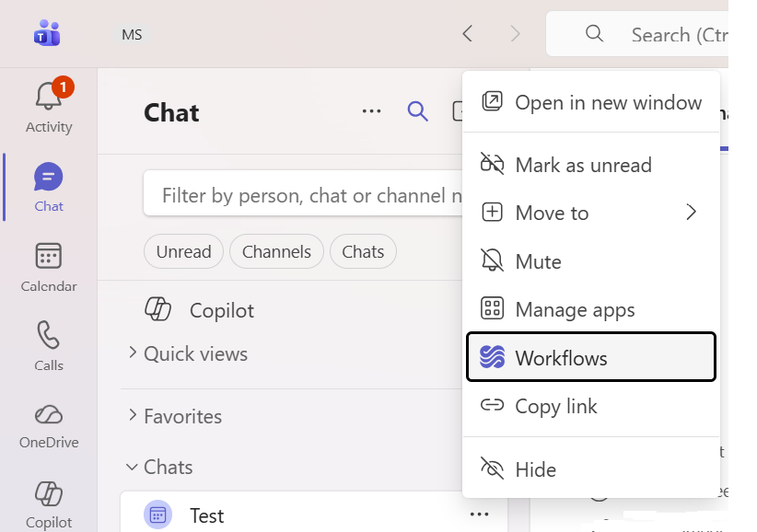Choose Mark as unread in the menu
757x532 pixels.
tap(590, 165)
